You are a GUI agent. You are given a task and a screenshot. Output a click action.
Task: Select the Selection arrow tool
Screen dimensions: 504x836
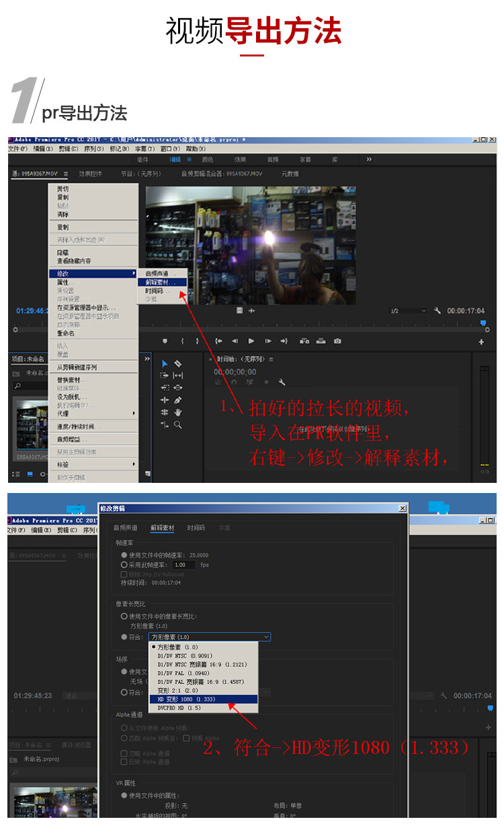(x=165, y=363)
